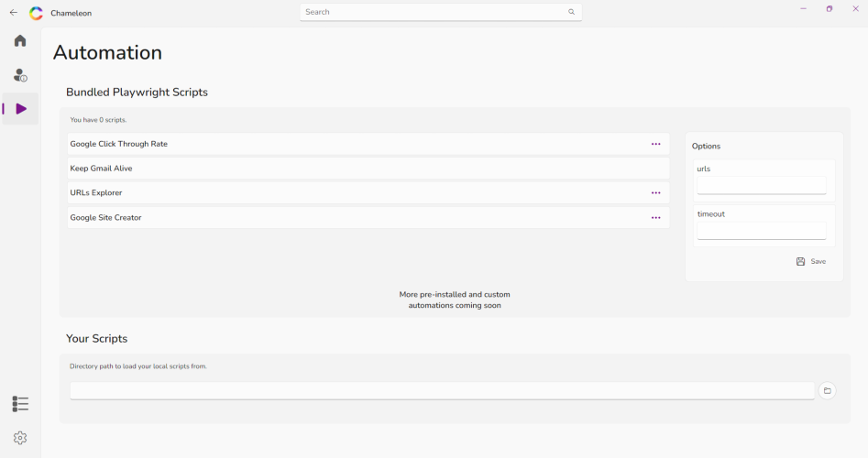Screen dimensions: 868x458
Task: Select the Automation play icon in sidebar
Action: click(21, 108)
